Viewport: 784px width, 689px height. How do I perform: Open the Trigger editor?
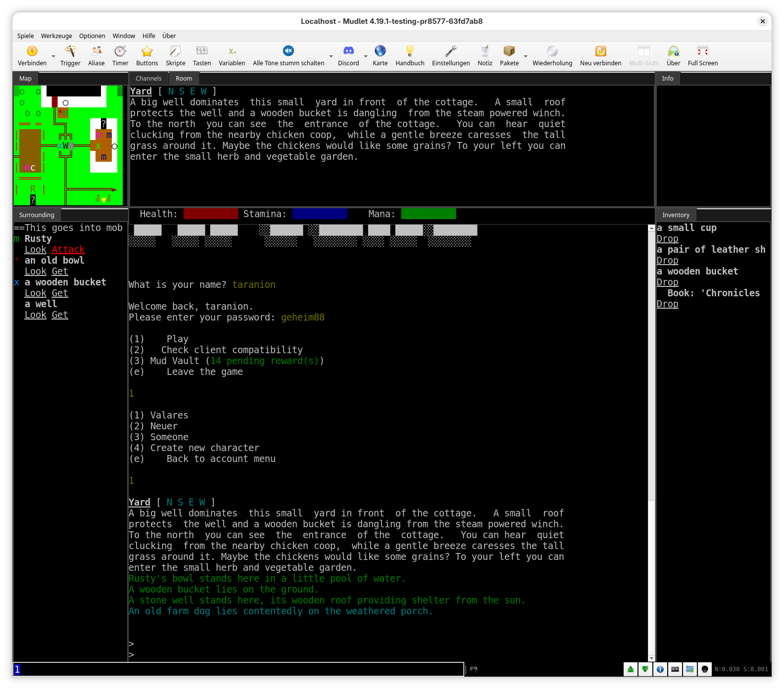[x=70, y=55]
